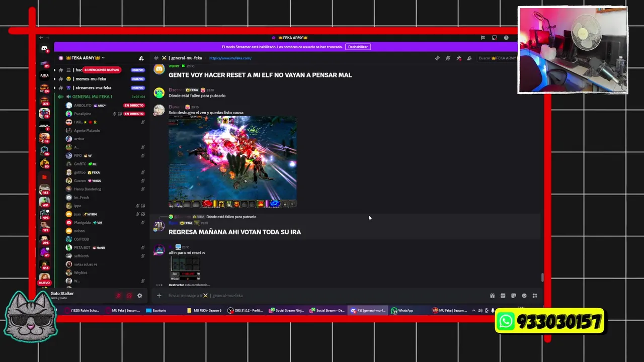The width and height of the screenshot is (644, 362).
Task: Open the sticker picker icon
Action: (x=513, y=296)
